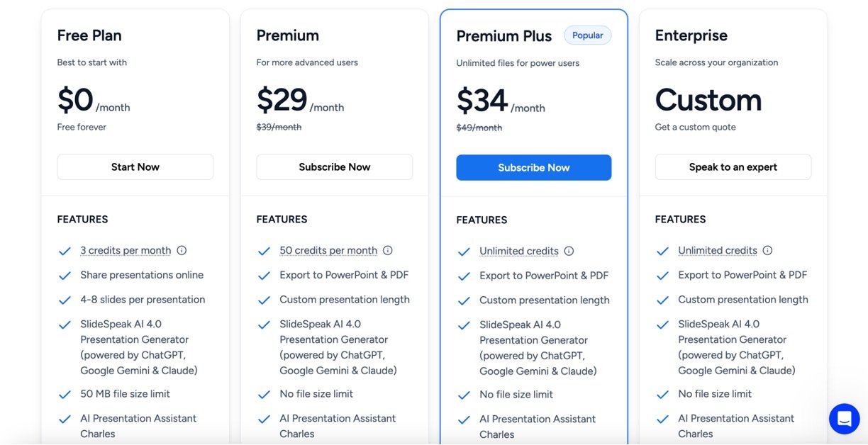Screen dimensions: 868x445
Task: Click the 3 credits per month link
Action: pyautogui.click(x=126, y=250)
